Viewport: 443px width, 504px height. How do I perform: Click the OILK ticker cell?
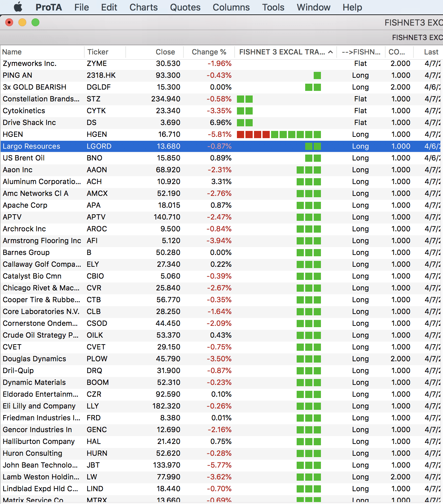95,335
